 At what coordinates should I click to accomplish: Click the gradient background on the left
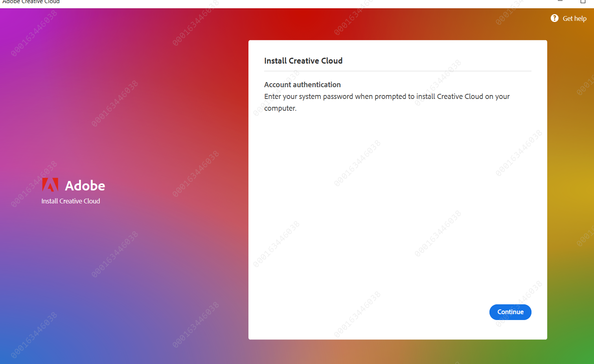118,275
